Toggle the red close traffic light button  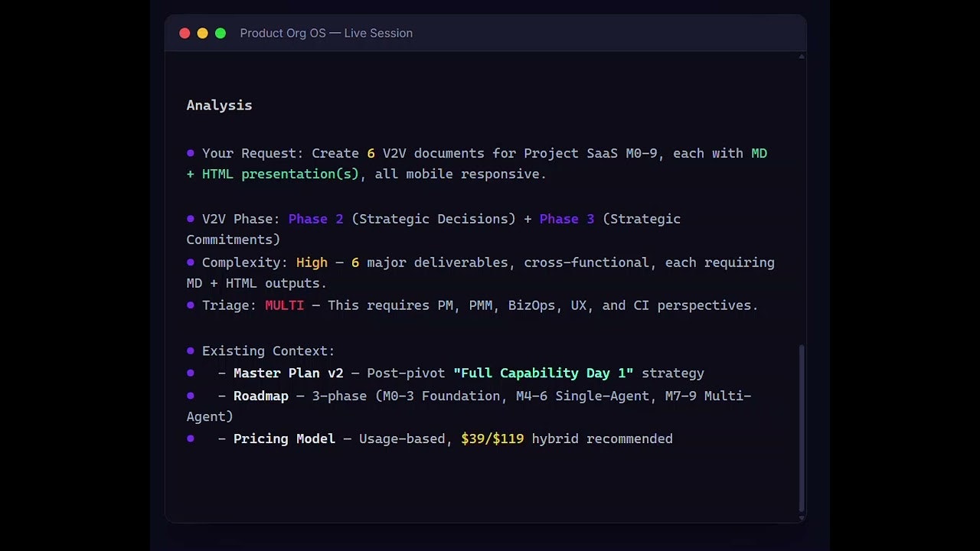tap(185, 33)
